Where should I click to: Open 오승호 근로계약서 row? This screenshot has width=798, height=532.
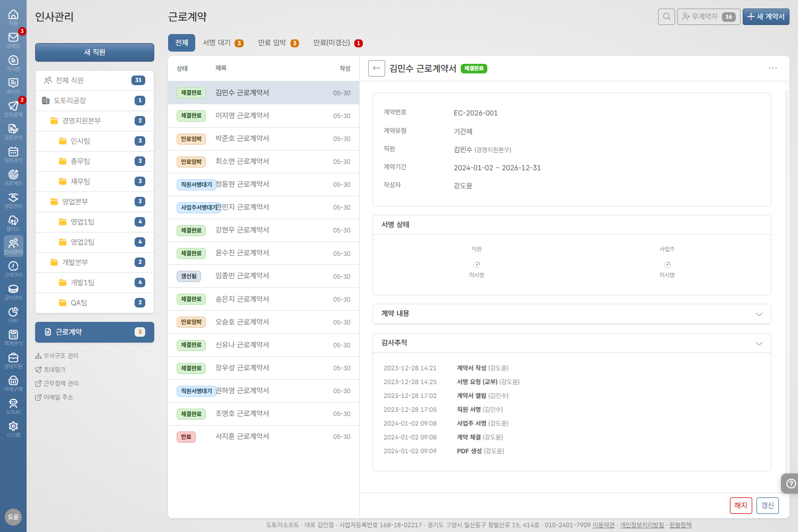click(263, 322)
